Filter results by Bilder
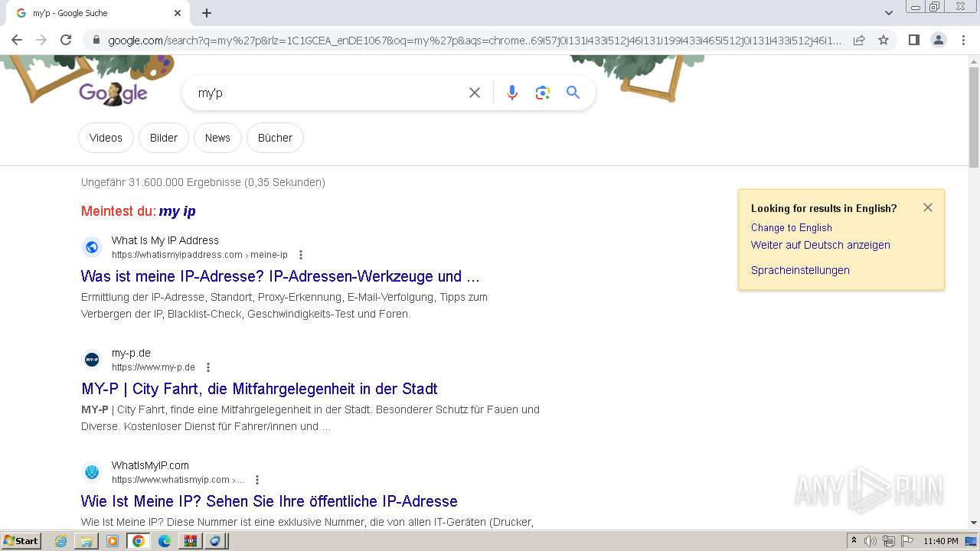The width and height of the screenshot is (980, 551). click(x=164, y=138)
